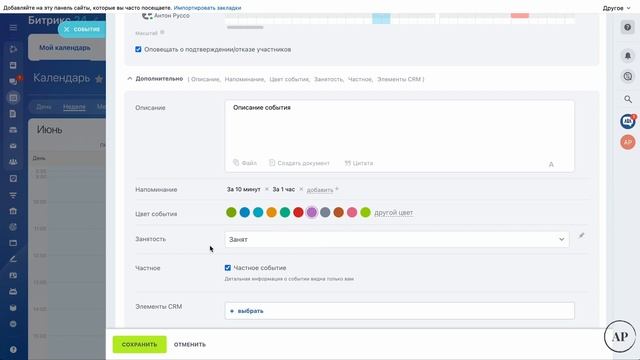
Task: Switch to the Неделя calendar view tab
Action: [74, 107]
